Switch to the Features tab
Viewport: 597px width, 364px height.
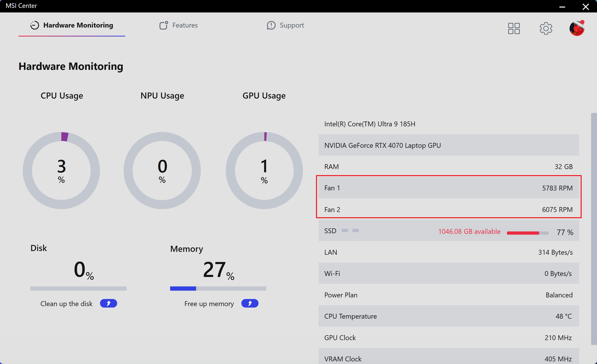click(x=179, y=25)
